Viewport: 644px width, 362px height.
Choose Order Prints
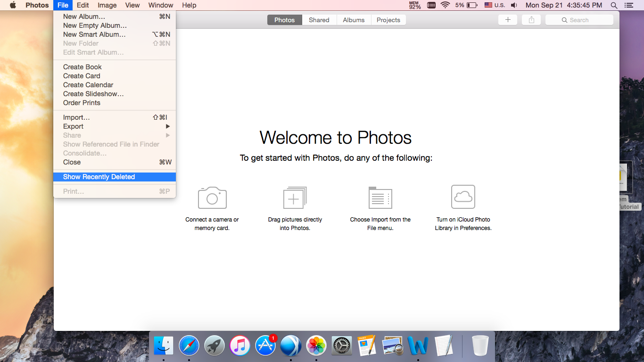[x=115, y=103]
